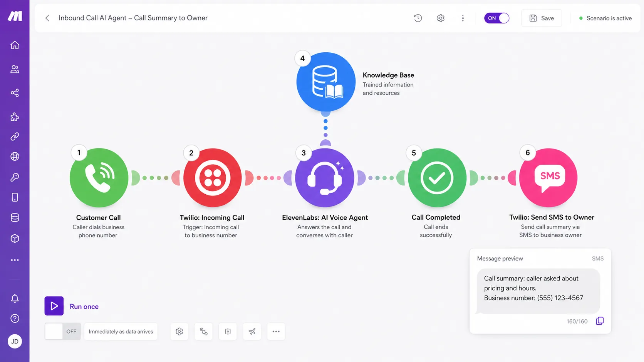Click the Run once label
Viewport: 644px width, 362px height.
coord(84,307)
